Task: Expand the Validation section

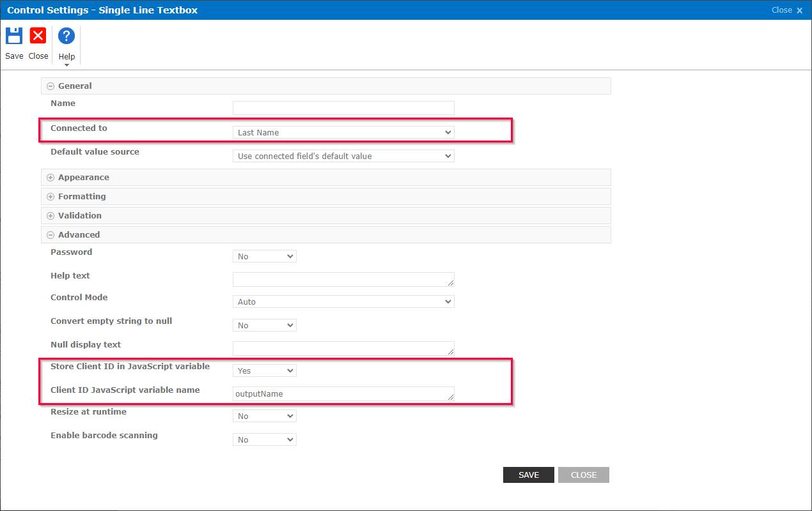Action: pos(50,215)
